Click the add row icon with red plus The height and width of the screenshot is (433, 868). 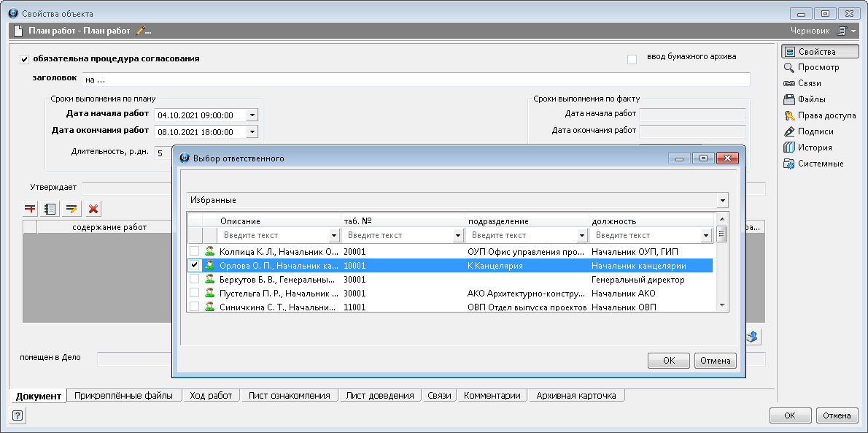point(30,209)
